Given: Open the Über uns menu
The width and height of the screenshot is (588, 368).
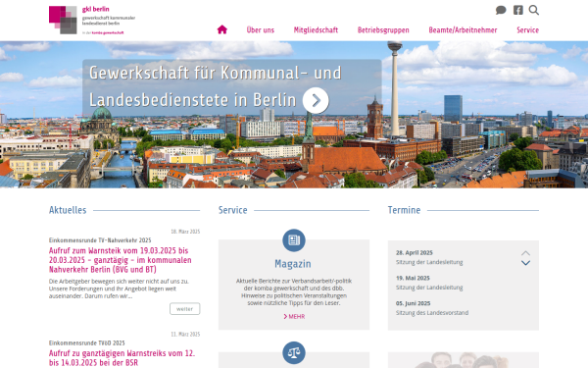Looking at the screenshot, I should pyautogui.click(x=261, y=30).
